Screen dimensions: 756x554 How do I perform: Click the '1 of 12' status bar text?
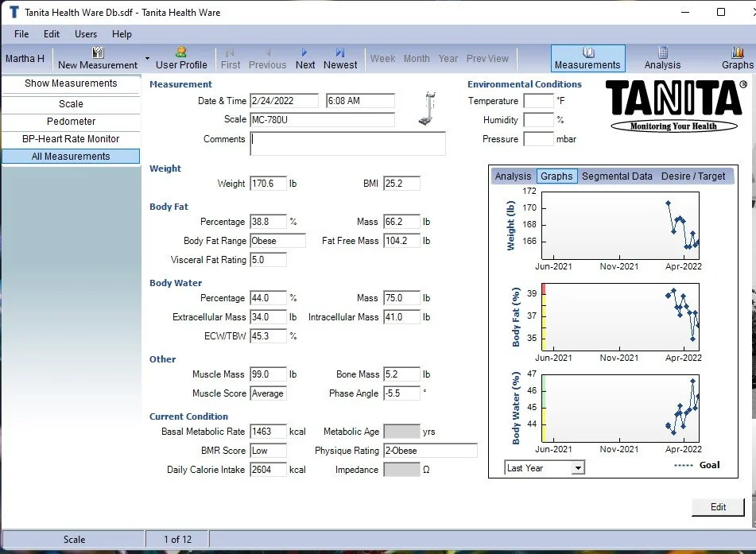(177, 540)
